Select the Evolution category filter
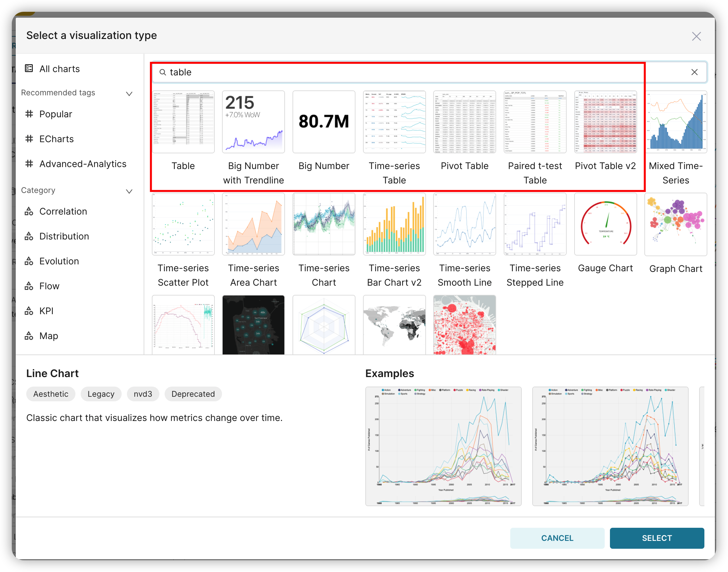Screen dimensions: 728x572 (x=29, y=261)
